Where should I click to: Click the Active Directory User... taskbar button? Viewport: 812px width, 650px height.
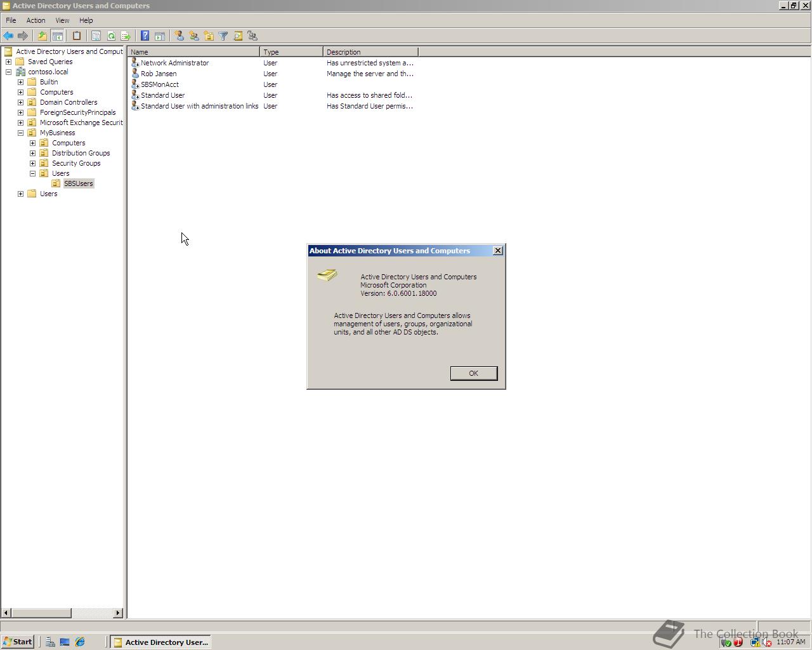point(160,642)
